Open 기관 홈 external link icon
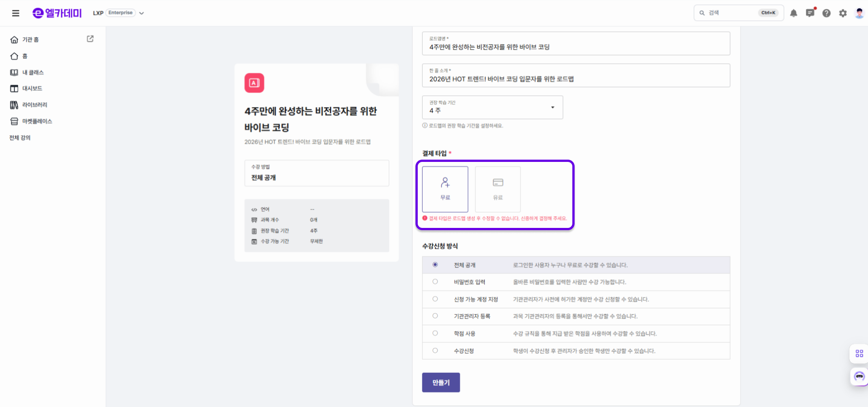The image size is (868, 407). point(90,39)
